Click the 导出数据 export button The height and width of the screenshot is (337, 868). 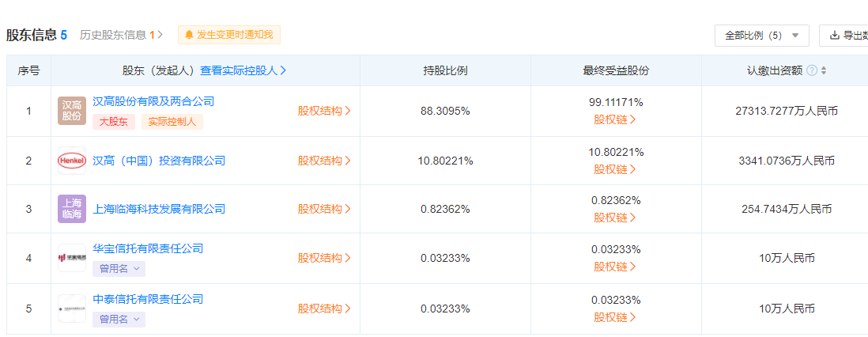(x=843, y=36)
